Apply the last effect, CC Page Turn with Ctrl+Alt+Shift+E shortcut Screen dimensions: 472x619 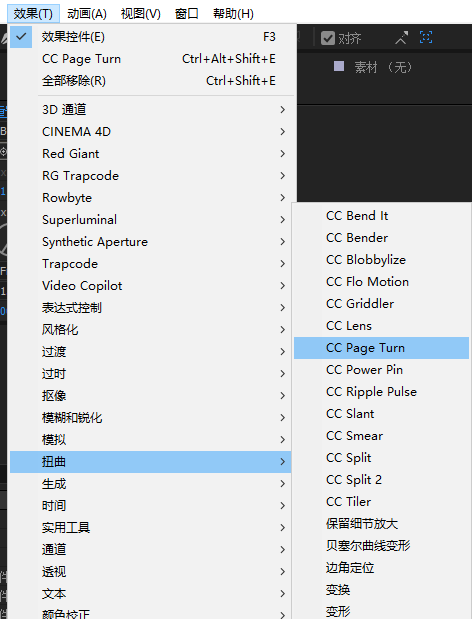(152, 59)
